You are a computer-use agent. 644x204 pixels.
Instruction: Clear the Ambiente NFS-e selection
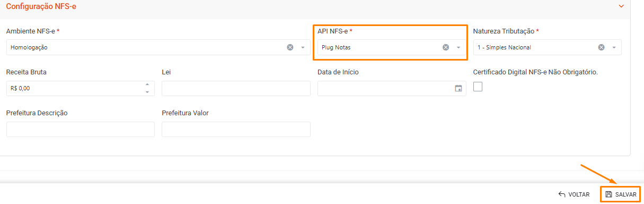(290, 47)
